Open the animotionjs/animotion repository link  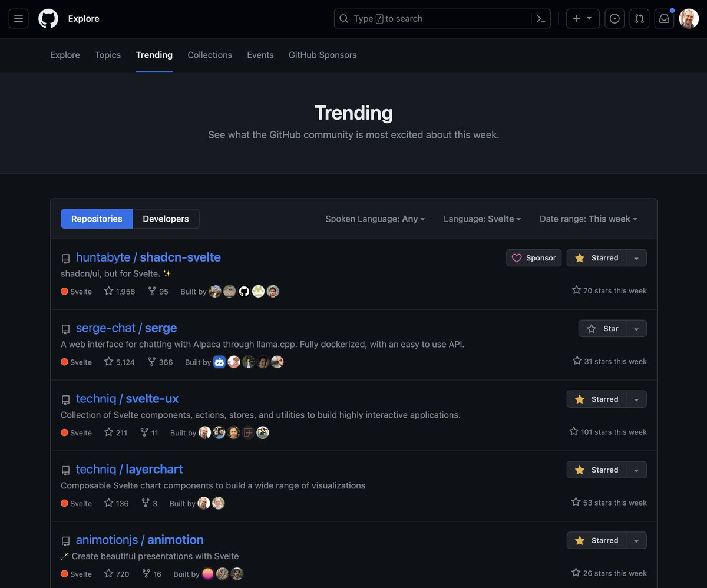tap(140, 540)
